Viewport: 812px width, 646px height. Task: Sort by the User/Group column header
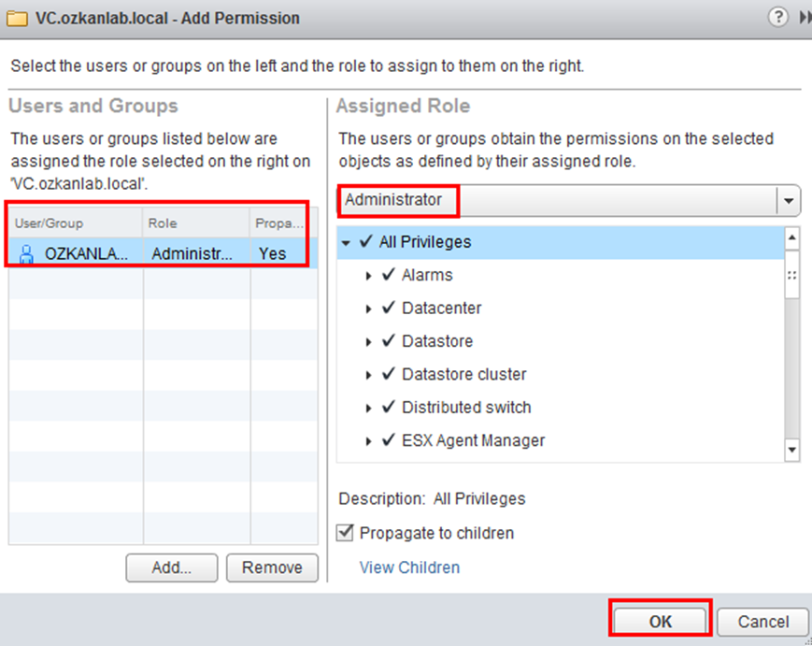click(x=76, y=223)
